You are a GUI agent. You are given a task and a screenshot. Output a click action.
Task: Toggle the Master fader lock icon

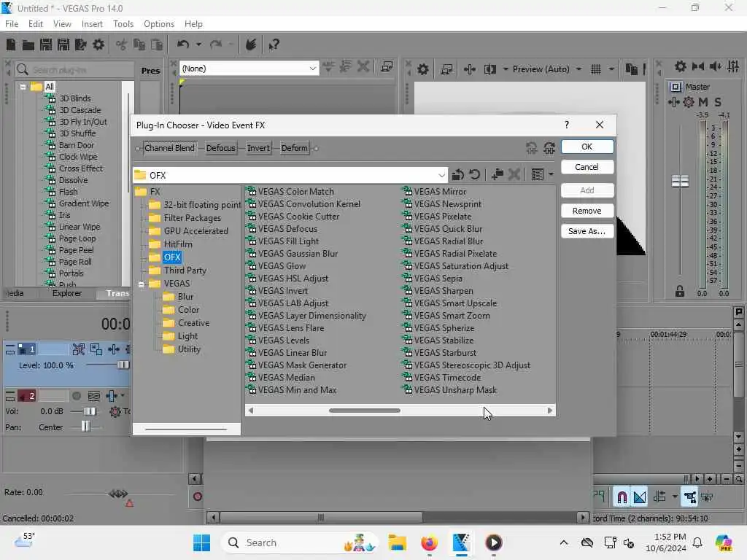pyautogui.click(x=680, y=292)
